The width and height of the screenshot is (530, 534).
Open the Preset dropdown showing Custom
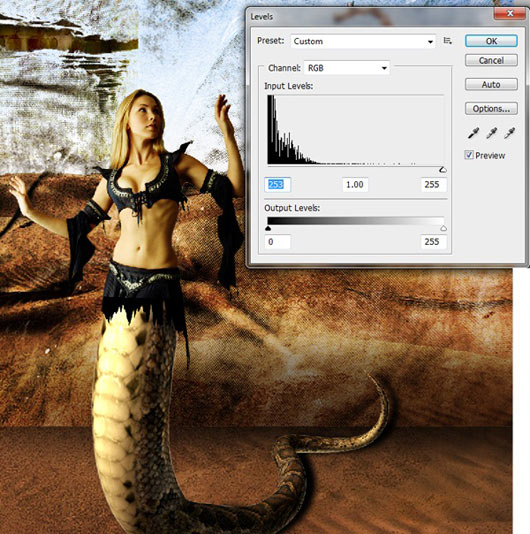click(x=363, y=41)
